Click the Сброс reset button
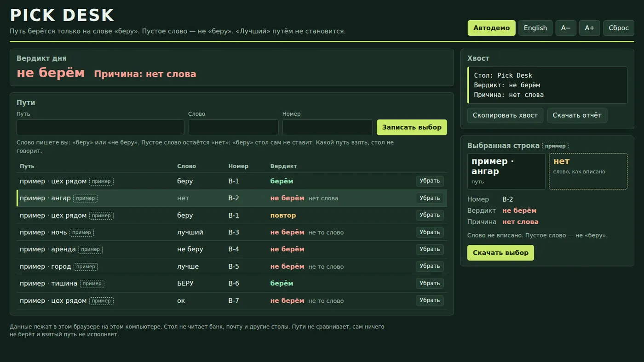This screenshot has height=362, width=644. [619, 28]
